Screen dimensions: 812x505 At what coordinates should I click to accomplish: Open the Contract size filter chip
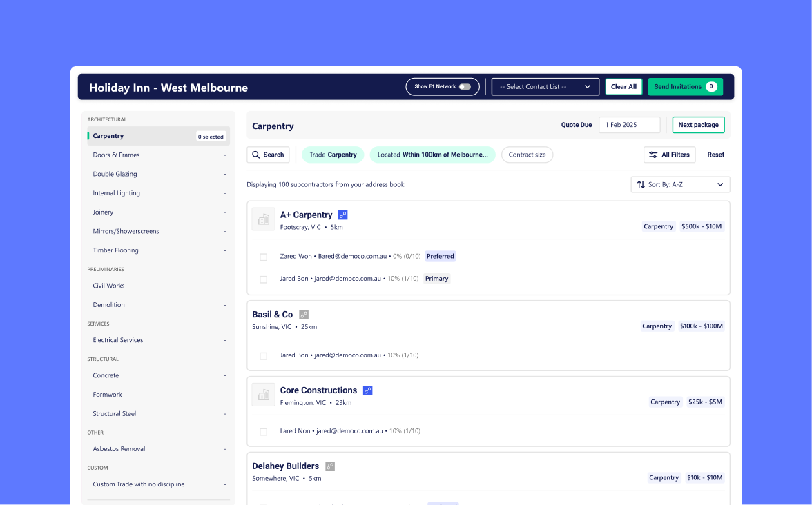click(528, 155)
